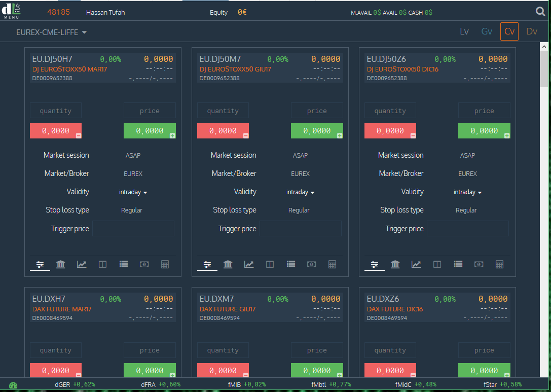Show chart icon in EU.DJ50M7 card

(249, 264)
